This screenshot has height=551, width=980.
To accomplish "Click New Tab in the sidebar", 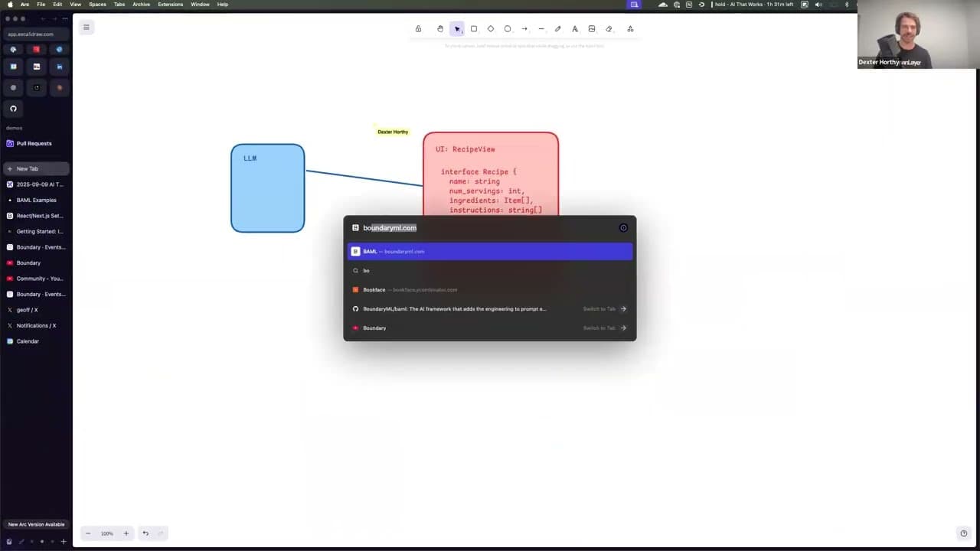I will click(36, 169).
